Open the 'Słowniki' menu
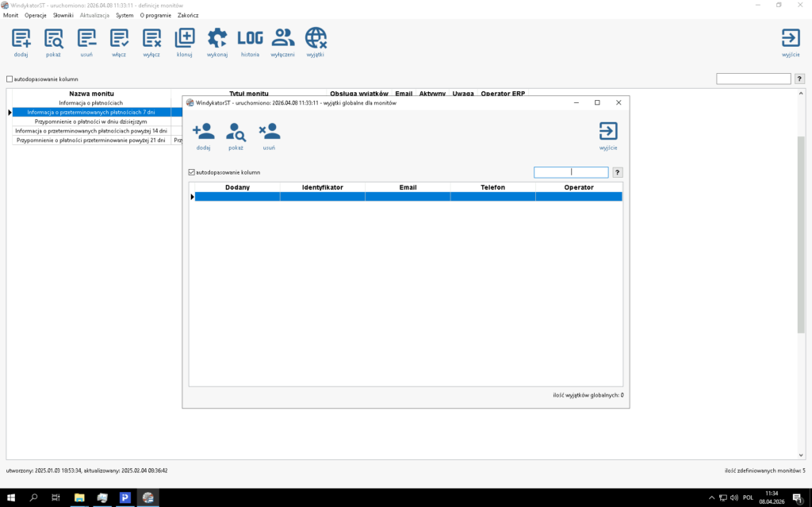The width and height of the screenshot is (812, 507). pos(63,16)
